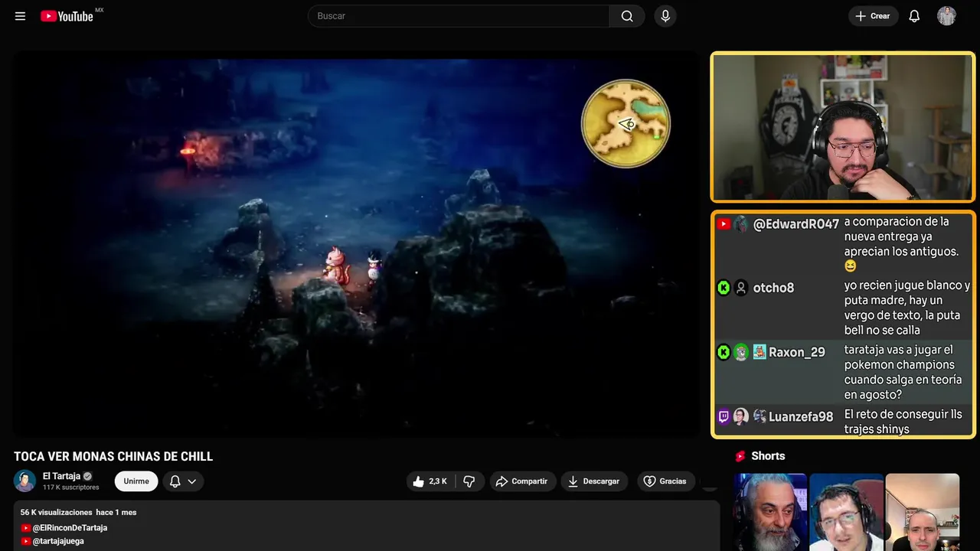Dislike the video

click(469, 481)
